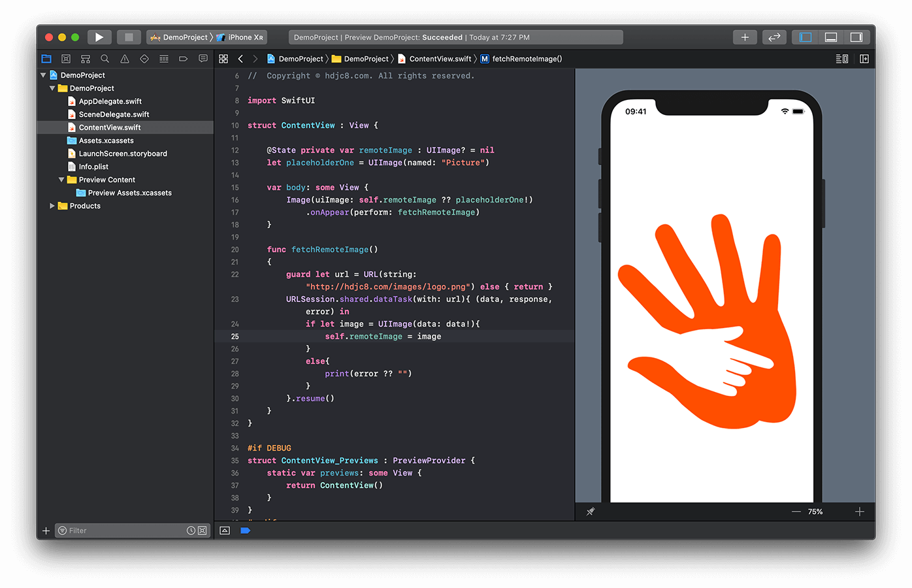
Task: Click the hand image in preview
Action: point(708,322)
